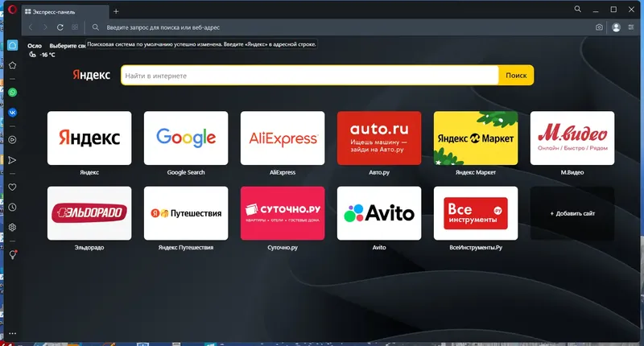Go forward with the forward arrow

45,27
